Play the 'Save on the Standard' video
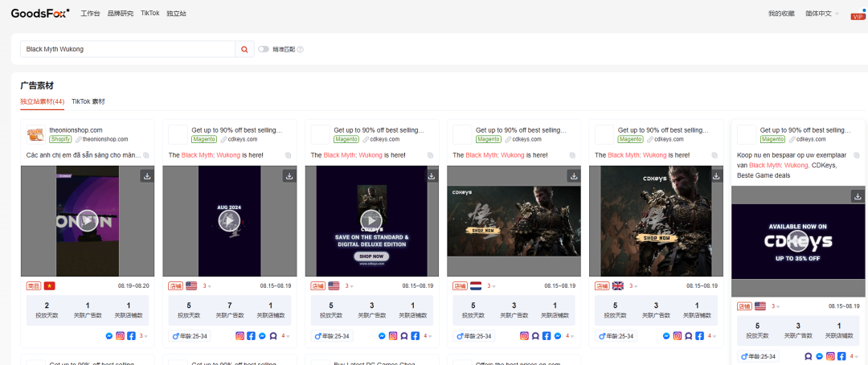The image size is (868, 365). click(371, 220)
